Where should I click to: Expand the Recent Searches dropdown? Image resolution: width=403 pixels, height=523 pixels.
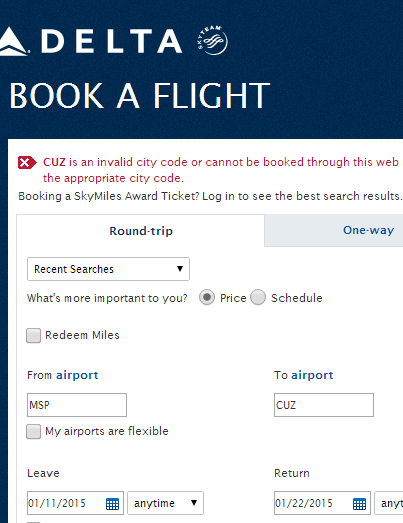(x=108, y=269)
